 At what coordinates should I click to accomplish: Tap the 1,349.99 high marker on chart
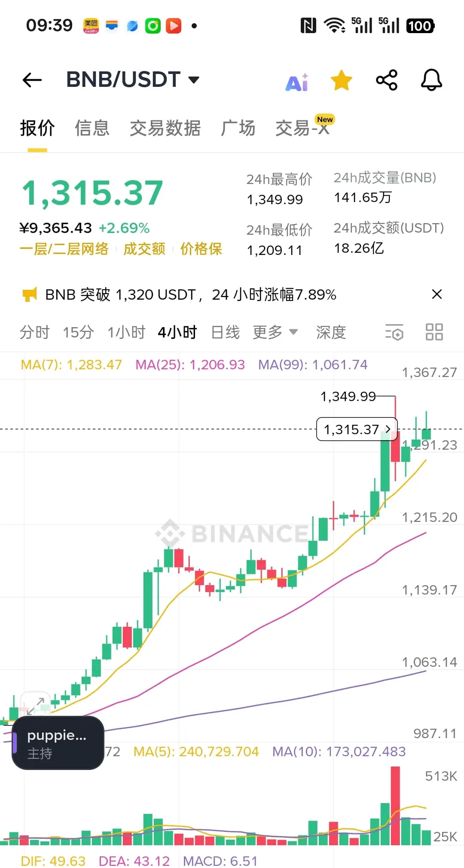click(348, 396)
